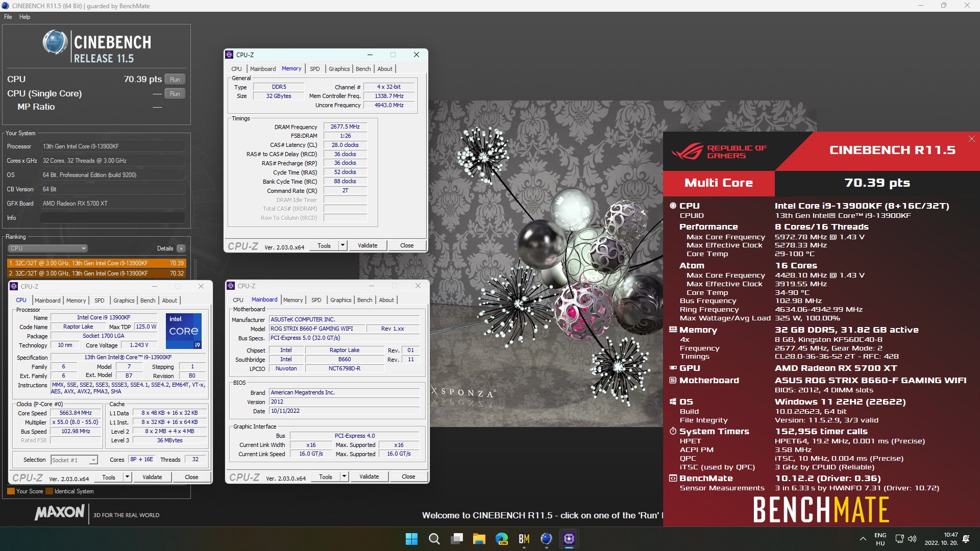Open Task View on taskbar
The image size is (980, 551).
[457, 539]
